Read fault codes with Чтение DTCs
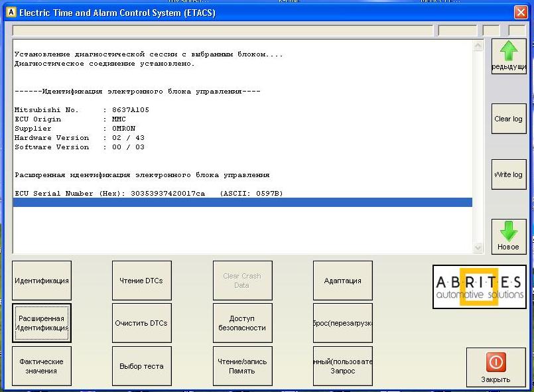 pyautogui.click(x=141, y=281)
